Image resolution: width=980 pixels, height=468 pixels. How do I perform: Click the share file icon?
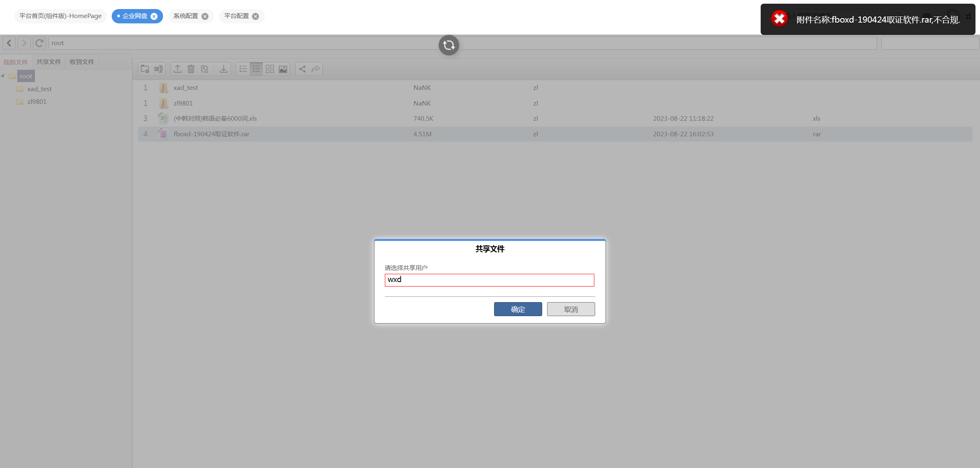click(302, 69)
